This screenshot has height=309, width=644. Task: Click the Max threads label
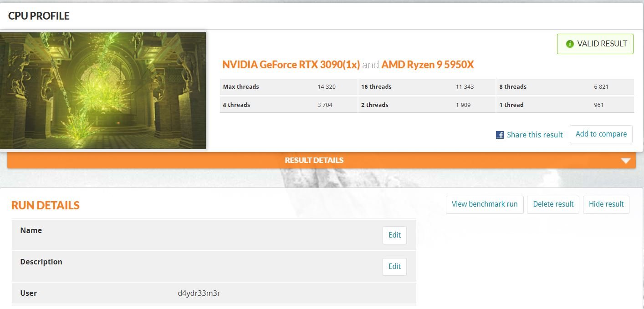coord(241,87)
